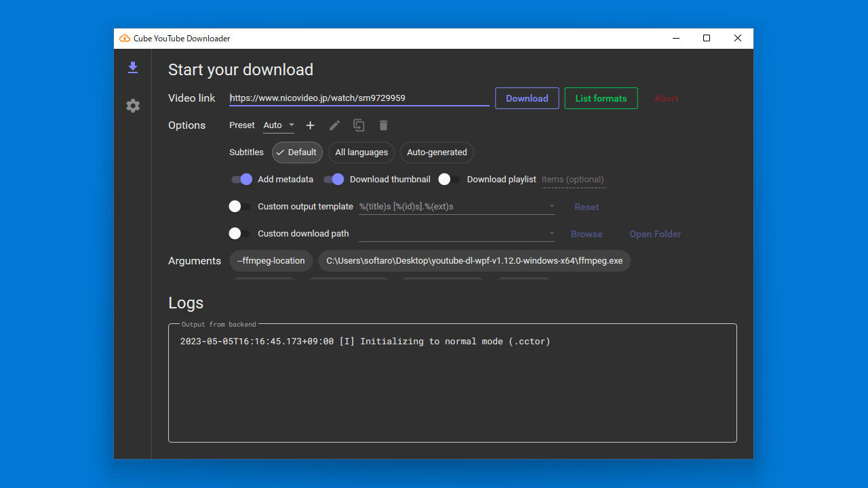Image resolution: width=868 pixels, height=488 pixels.
Task: Add a new preset with plus icon
Action: click(310, 125)
